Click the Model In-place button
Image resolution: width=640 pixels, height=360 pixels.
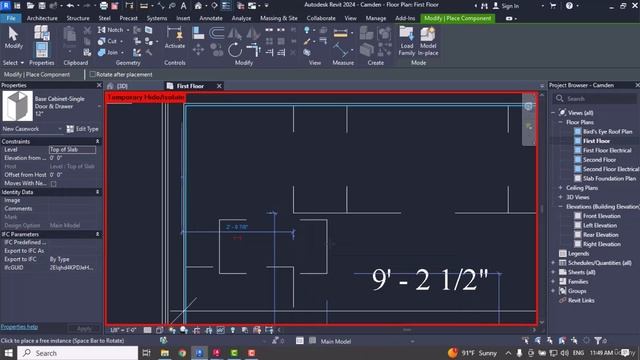tap(428, 41)
